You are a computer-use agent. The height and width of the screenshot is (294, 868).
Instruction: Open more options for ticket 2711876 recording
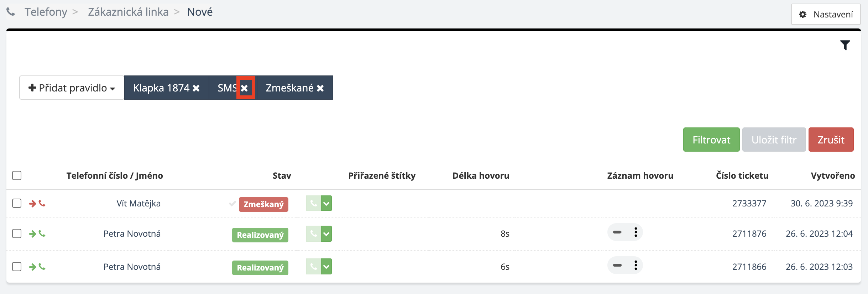click(636, 232)
